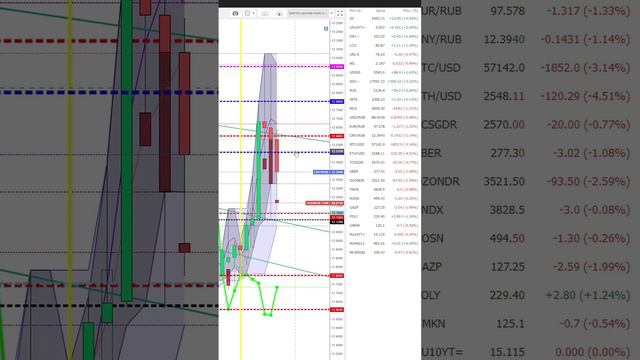This screenshot has height=360, width=640.
Task: Select the magenta dashed line price label
Action: pyautogui.click(x=337, y=67)
